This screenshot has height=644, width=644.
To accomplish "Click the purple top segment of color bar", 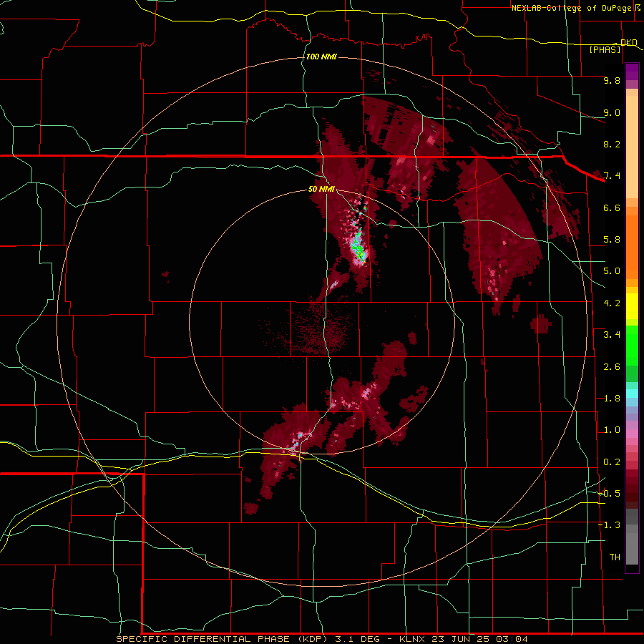I will tap(632, 72).
